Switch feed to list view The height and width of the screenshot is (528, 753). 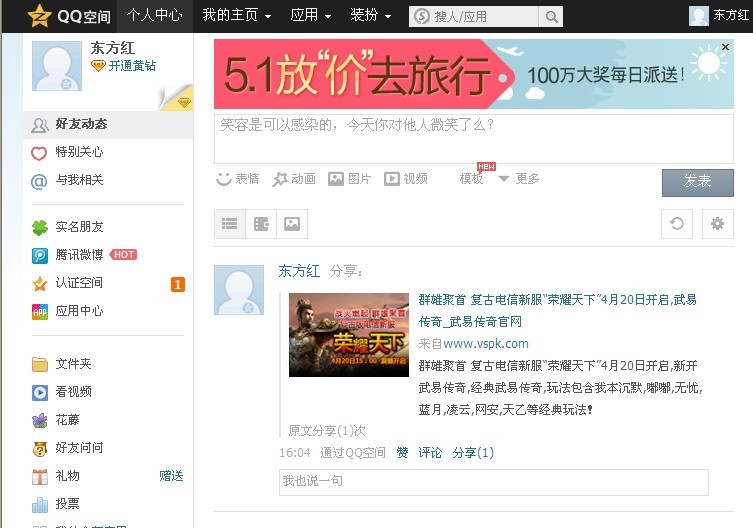tap(230, 224)
